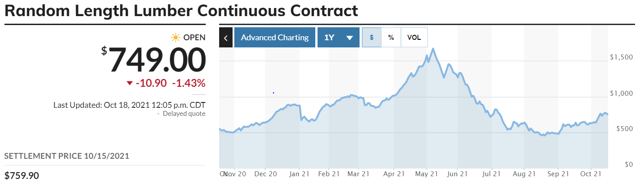The height and width of the screenshot is (195, 644).
Task: Click the Random Length Lumber Continuous Contract title
Action: (x=181, y=11)
